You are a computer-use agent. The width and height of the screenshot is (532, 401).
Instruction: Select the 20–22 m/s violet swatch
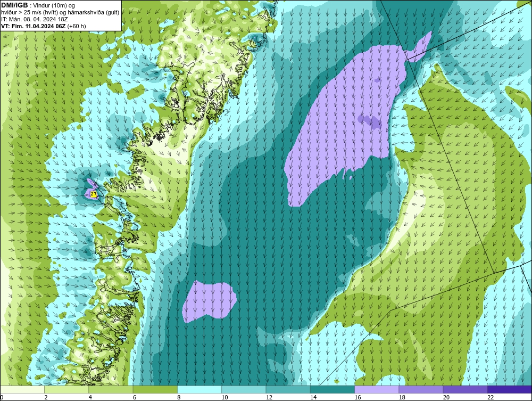click(465, 389)
